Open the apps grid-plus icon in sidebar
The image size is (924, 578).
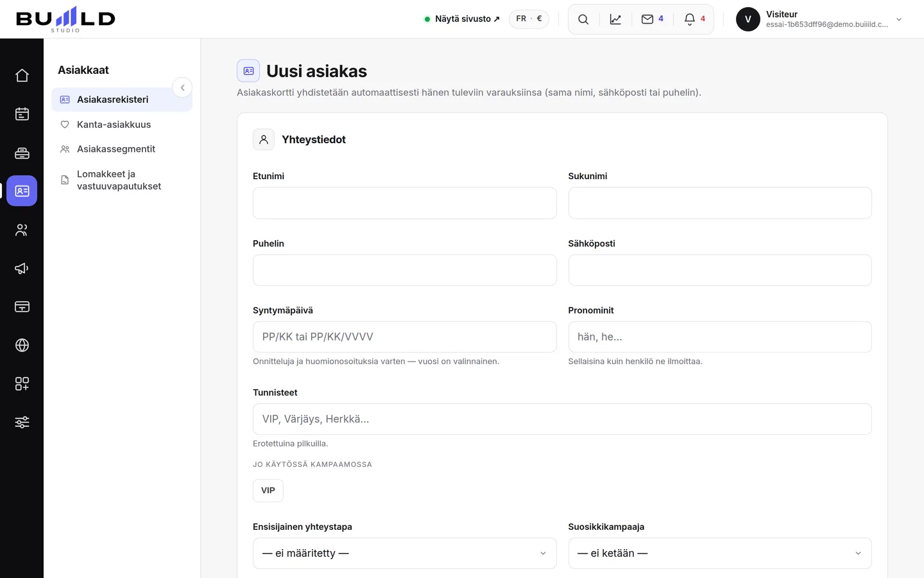point(22,384)
